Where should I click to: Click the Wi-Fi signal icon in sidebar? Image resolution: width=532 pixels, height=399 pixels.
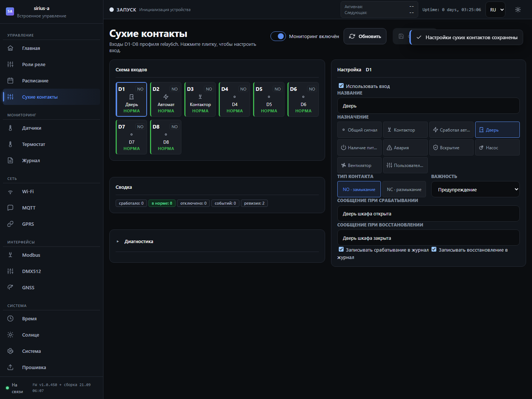[x=10, y=191]
